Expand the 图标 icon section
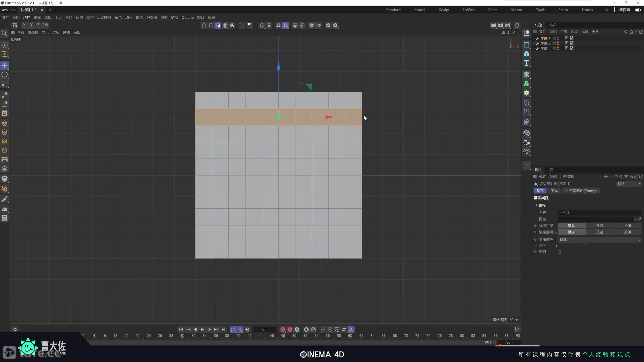The image size is (644, 362). pos(536,205)
